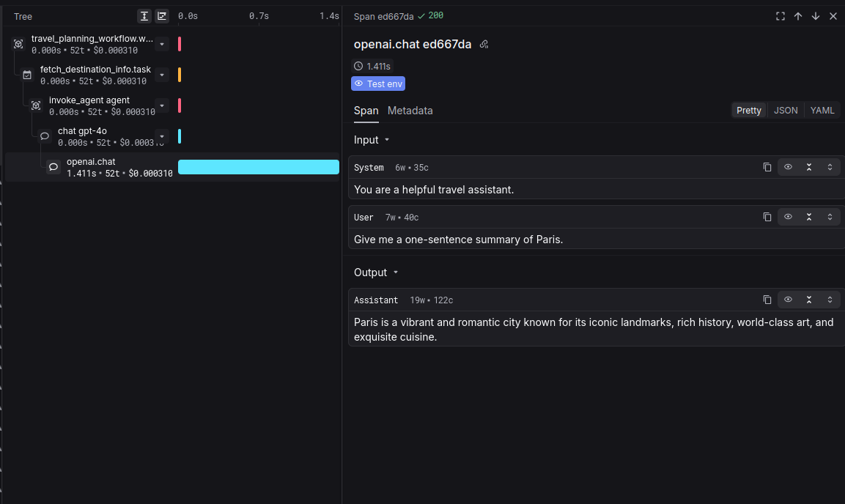Switch to YAML view format
The height and width of the screenshot is (504, 845).
pyautogui.click(x=822, y=111)
